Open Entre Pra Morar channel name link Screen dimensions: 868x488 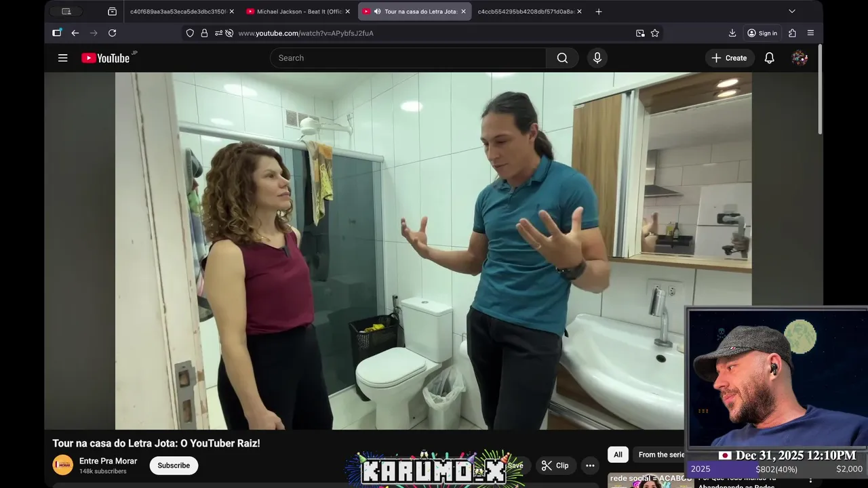[x=108, y=461]
